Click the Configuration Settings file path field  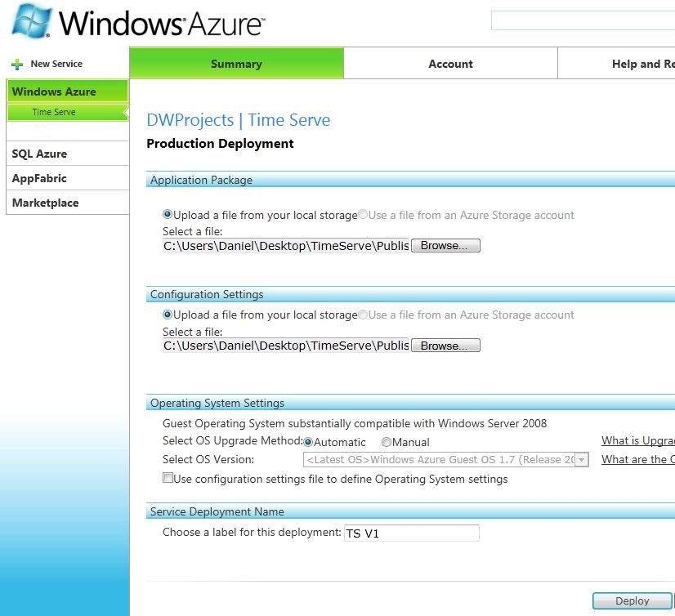click(x=286, y=346)
